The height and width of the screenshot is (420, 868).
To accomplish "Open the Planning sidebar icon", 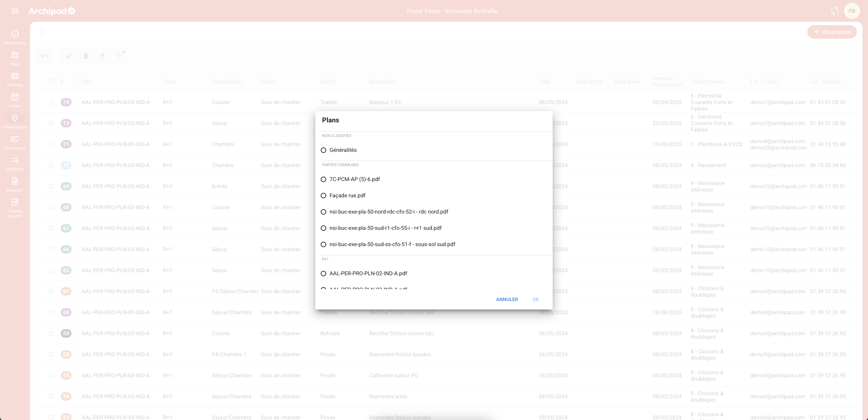I will point(15,79).
